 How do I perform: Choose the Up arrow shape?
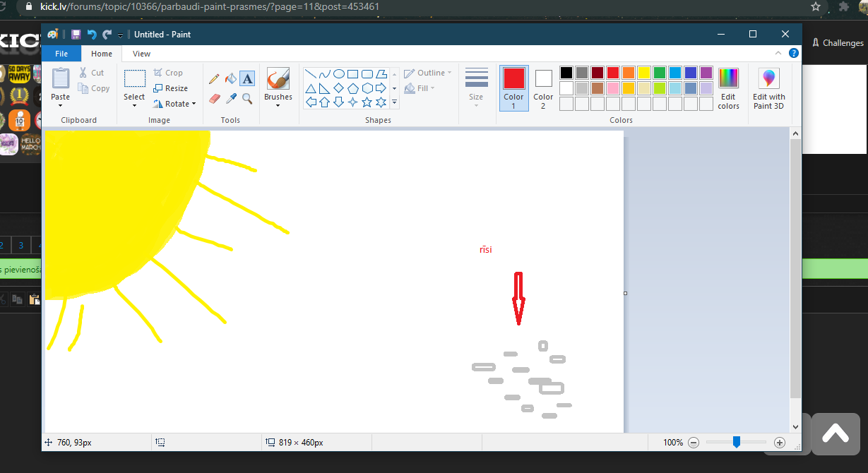(x=324, y=102)
